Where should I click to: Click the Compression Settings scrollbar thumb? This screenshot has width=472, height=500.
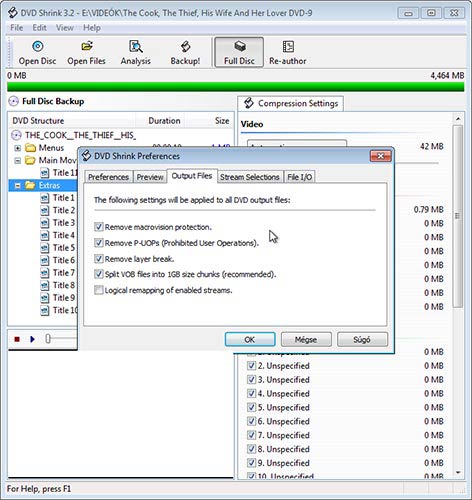tap(458, 216)
